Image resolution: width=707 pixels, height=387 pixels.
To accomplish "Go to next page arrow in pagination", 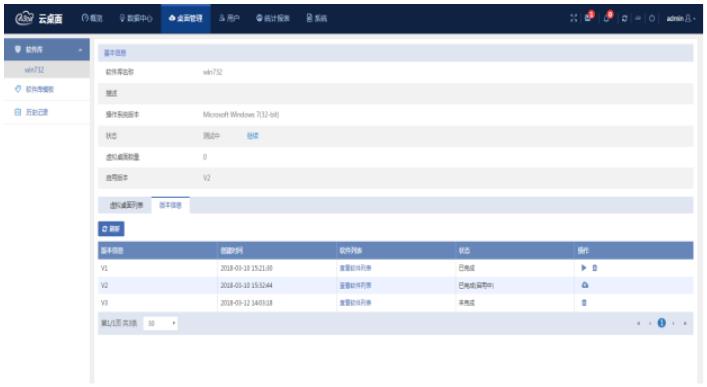I will [x=674, y=323].
